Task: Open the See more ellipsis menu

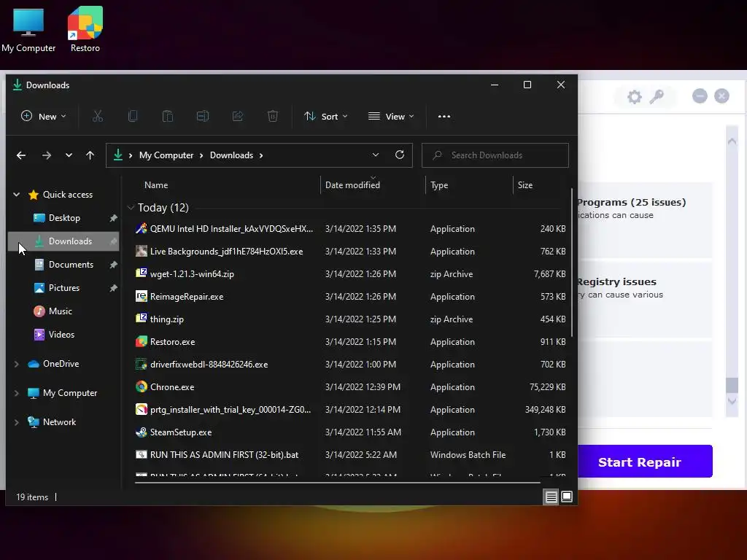Action: [x=444, y=116]
